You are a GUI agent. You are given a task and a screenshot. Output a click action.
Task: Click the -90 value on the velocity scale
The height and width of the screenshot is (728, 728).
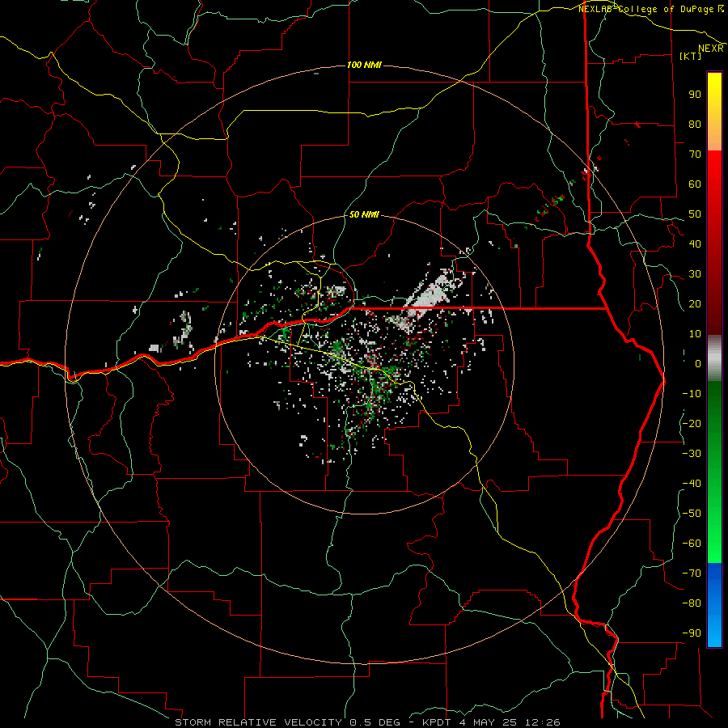coord(692,633)
